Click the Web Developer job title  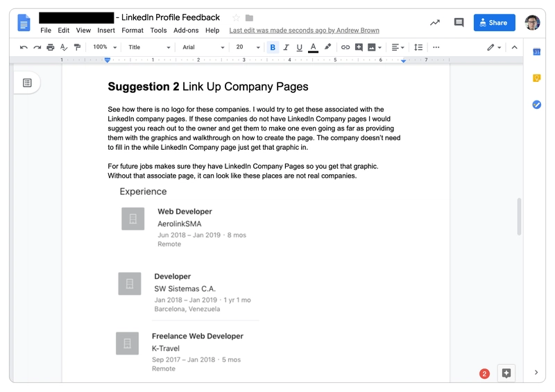[x=185, y=212]
